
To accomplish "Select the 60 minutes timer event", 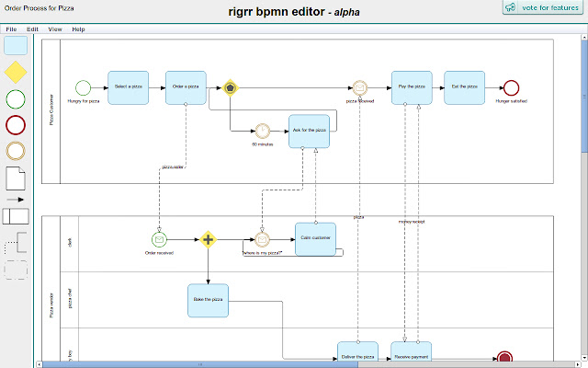I will pos(263,131).
